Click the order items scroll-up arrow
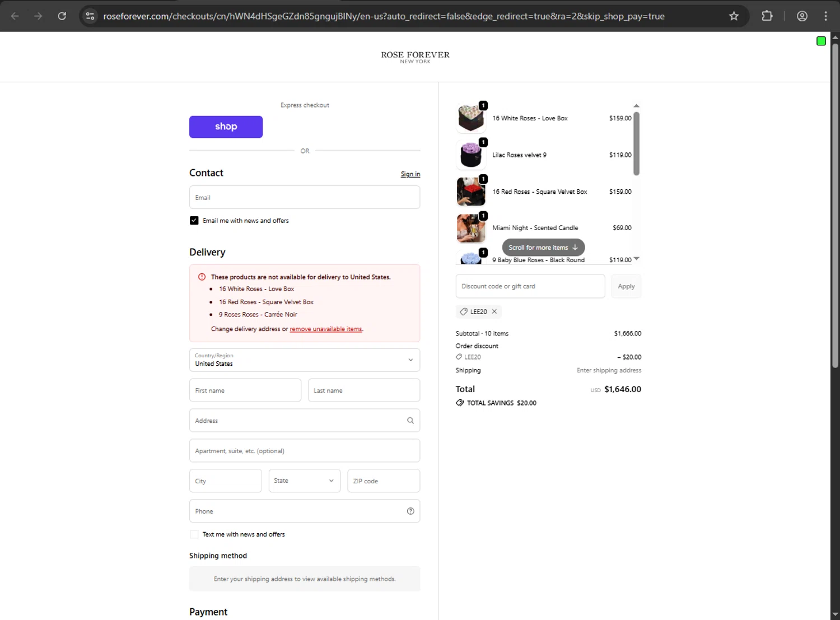Viewport: 840px width, 620px height. point(636,106)
